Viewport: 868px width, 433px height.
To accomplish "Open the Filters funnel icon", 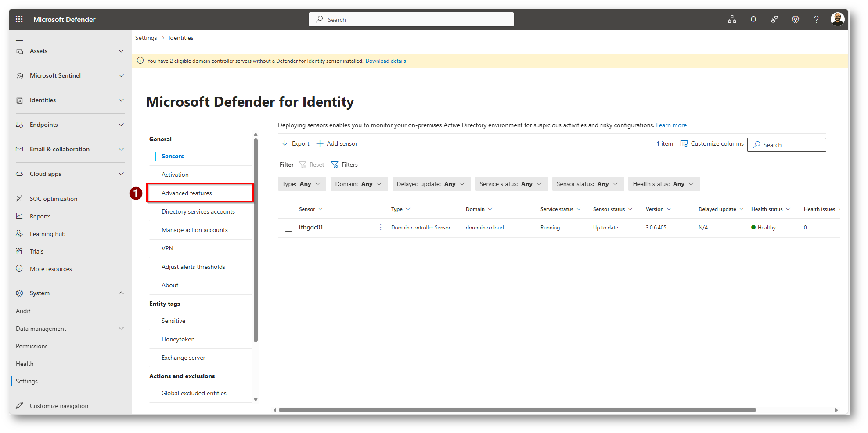I will [335, 165].
